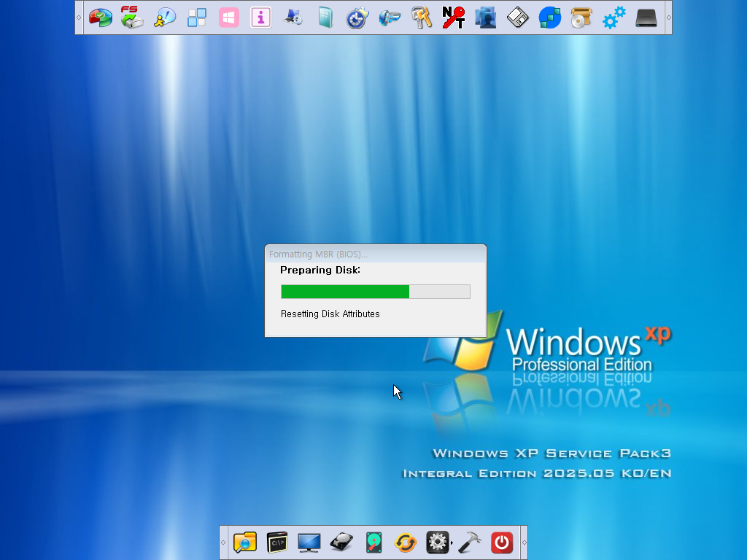Click the red power shutdown button
747x560 pixels.
(x=502, y=542)
